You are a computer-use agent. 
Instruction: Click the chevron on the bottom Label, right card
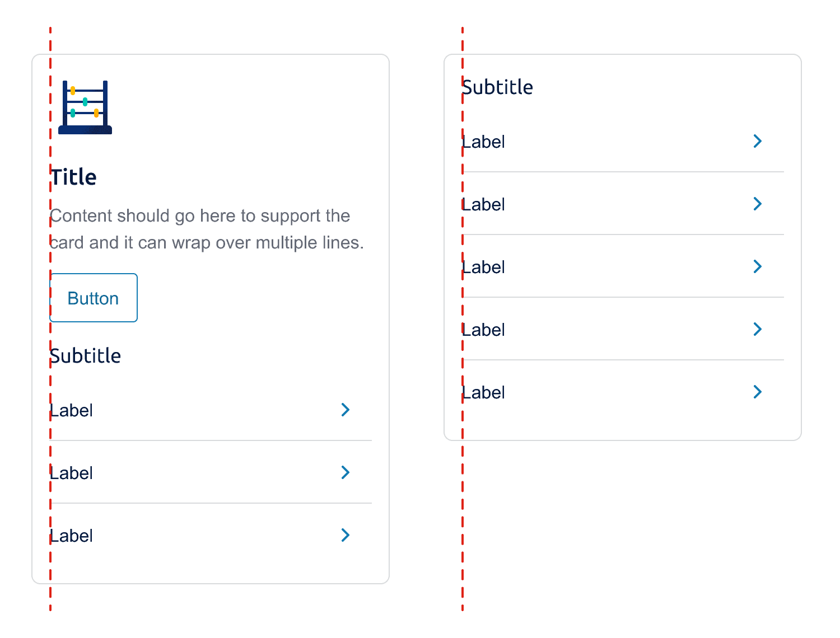point(758,392)
